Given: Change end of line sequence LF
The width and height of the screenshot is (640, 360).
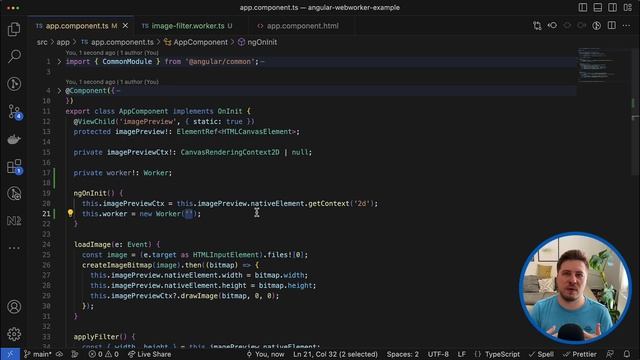Looking at the screenshot, I should tap(461, 354).
